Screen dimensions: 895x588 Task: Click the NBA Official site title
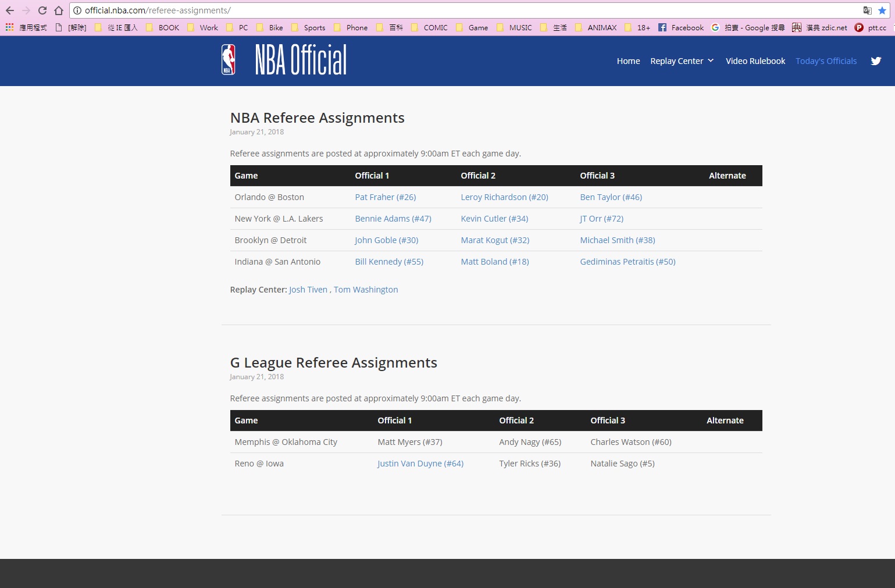point(301,60)
